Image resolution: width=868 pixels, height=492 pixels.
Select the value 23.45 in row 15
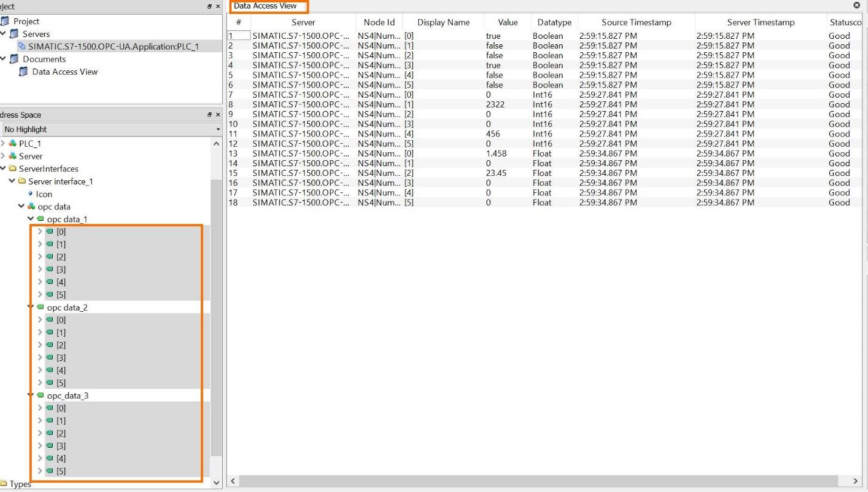[x=496, y=173]
